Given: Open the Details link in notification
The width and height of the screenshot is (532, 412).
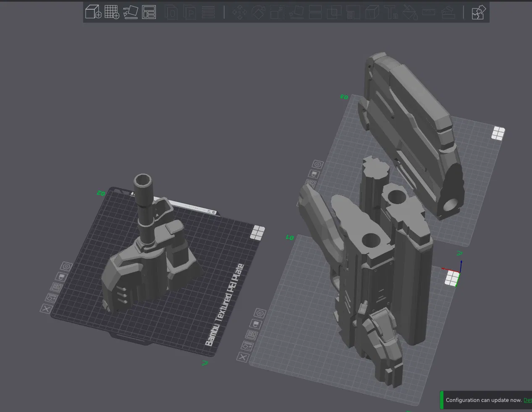Looking at the screenshot, I should (x=527, y=400).
